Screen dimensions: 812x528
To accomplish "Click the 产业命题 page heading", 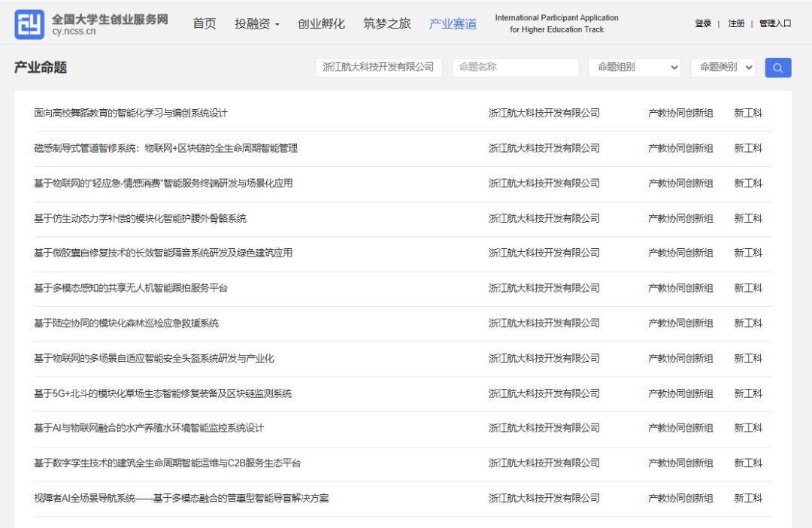I will [41, 68].
